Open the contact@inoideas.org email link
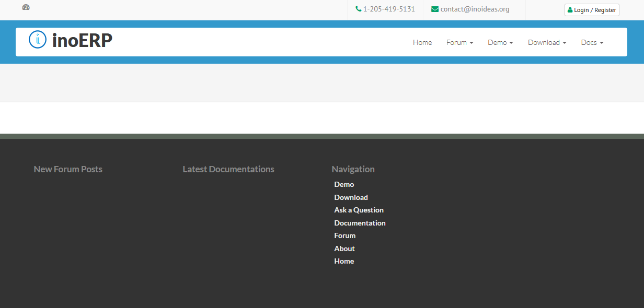 point(475,9)
